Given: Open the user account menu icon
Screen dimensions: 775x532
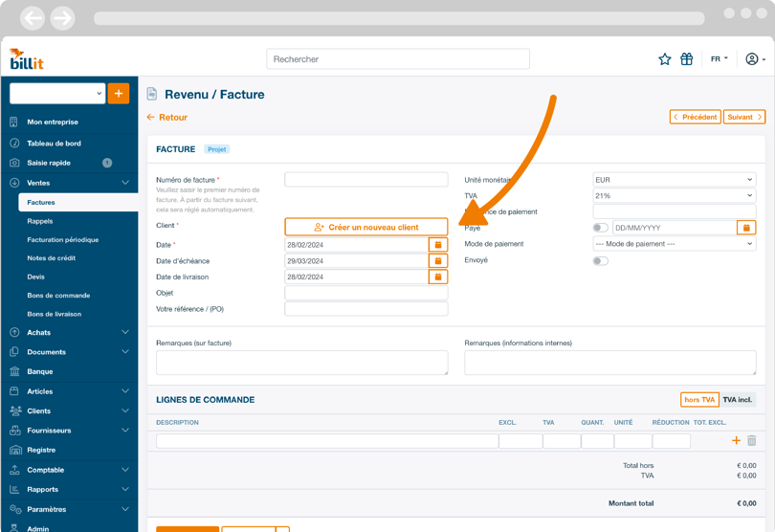Looking at the screenshot, I should [754, 59].
